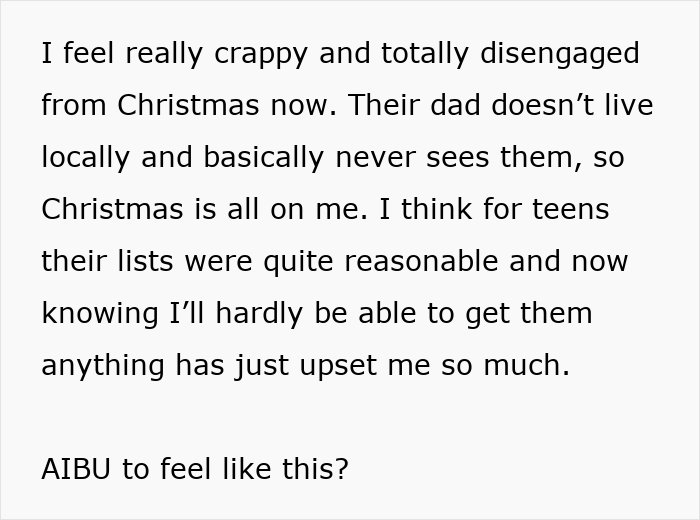Click the word "knowing"
The height and width of the screenshot is (520, 700).
click(96, 314)
